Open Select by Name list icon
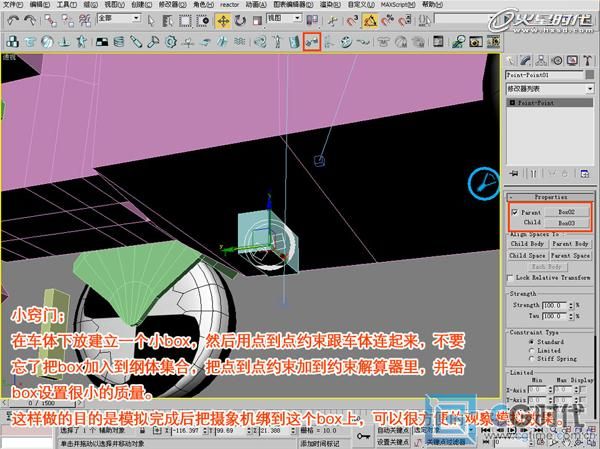Screen dimensions: 600x449 (x=167, y=21)
